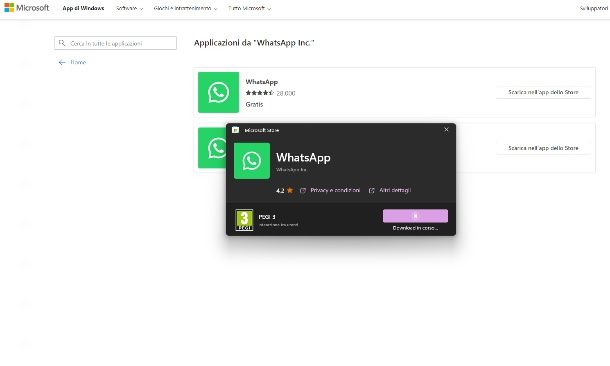Image resolution: width=610 pixels, height=366 pixels.
Task: Click the back arrow icon beside Home
Action: pos(62,63)
